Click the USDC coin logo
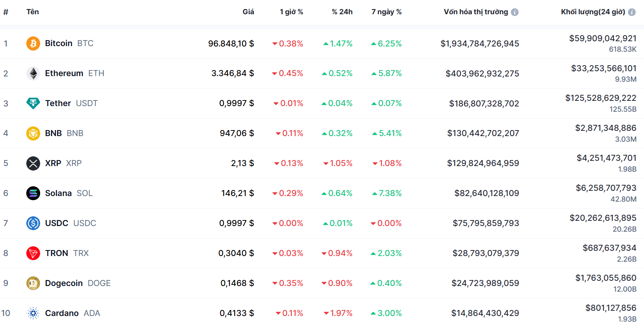Image resolution: width=644 pixels, height=328 pixels. tap(33, 223)
